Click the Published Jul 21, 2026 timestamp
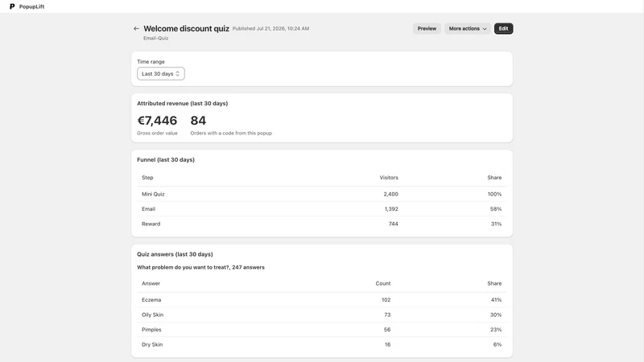The height and width of the screenshot is (362, 644). (270, 29)
